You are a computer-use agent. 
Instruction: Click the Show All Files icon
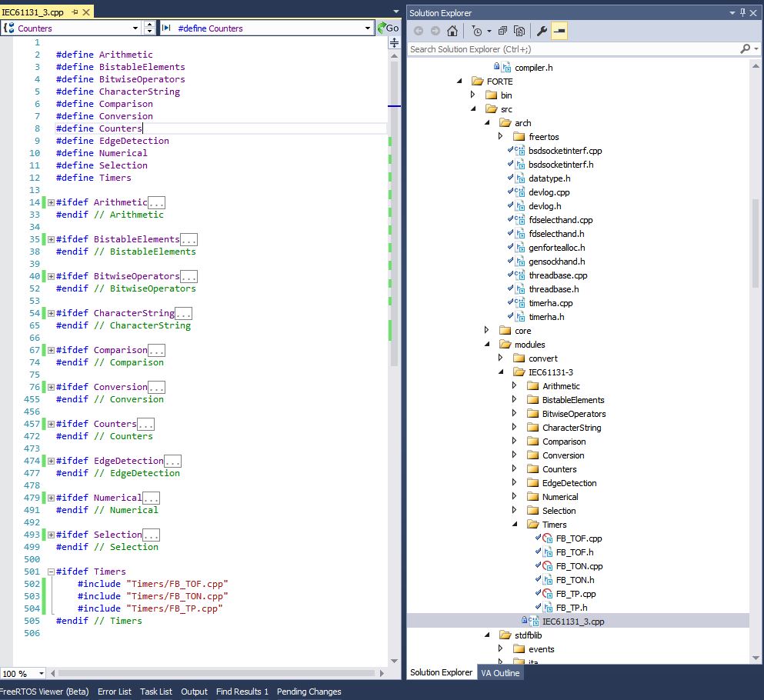click(x=519, y=32)
